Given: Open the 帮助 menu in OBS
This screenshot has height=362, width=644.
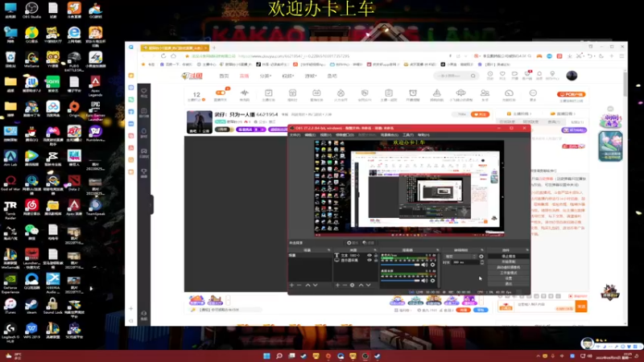Looking at the screenshot, I should tap(423, 134).
